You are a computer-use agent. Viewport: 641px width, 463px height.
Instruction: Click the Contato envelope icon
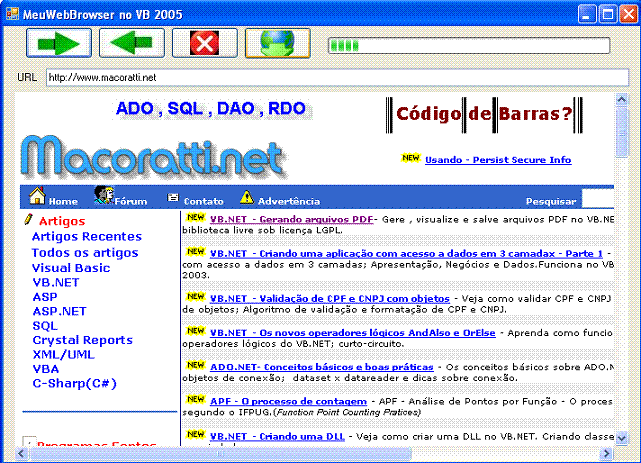173,198
